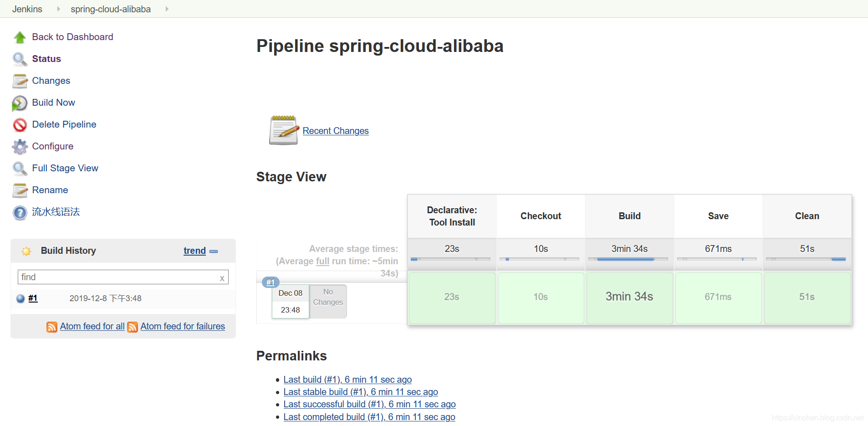The width and height of the screenshot is (868, 426).
Task: Click the Build stage column header
Action: pos(629,216)
